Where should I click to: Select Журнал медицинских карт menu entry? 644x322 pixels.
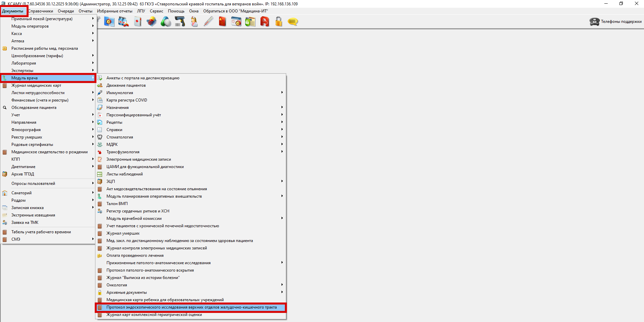coord(36,85)
